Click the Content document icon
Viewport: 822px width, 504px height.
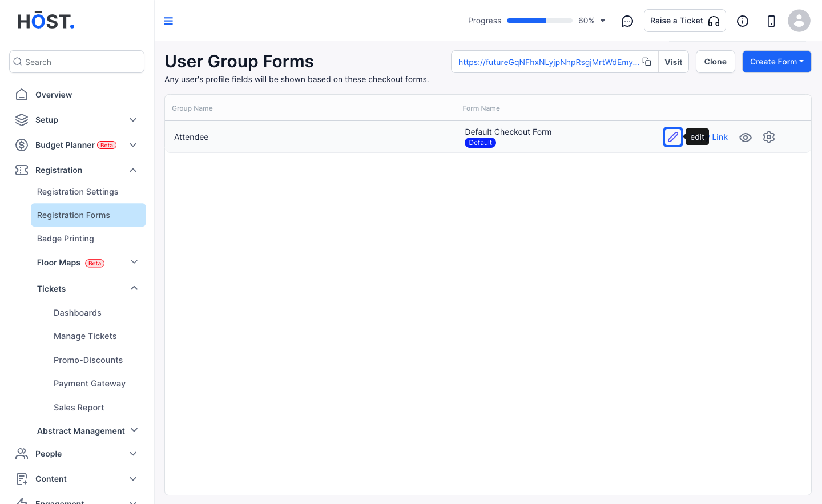(x=22, y=479)
